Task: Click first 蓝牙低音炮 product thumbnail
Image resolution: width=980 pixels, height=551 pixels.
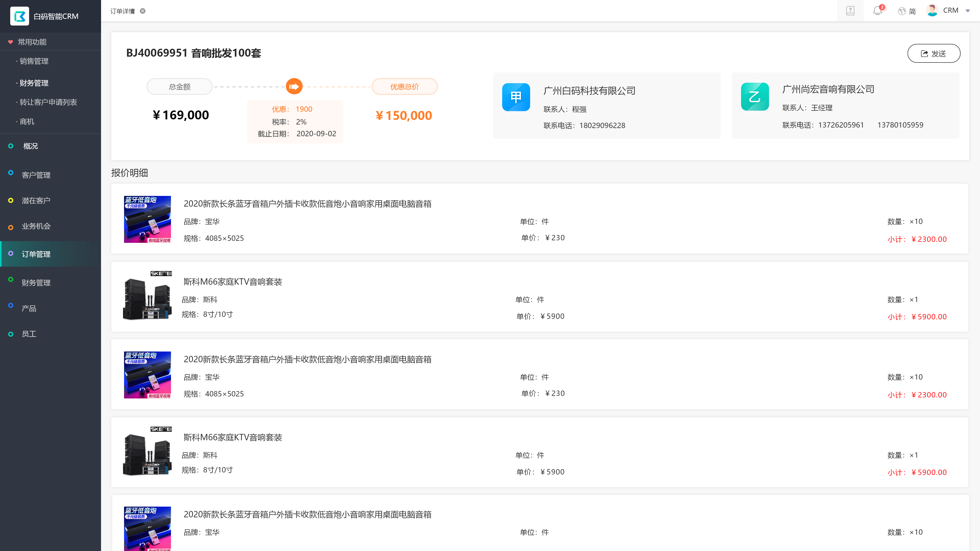Action: [x=148, y=219]
